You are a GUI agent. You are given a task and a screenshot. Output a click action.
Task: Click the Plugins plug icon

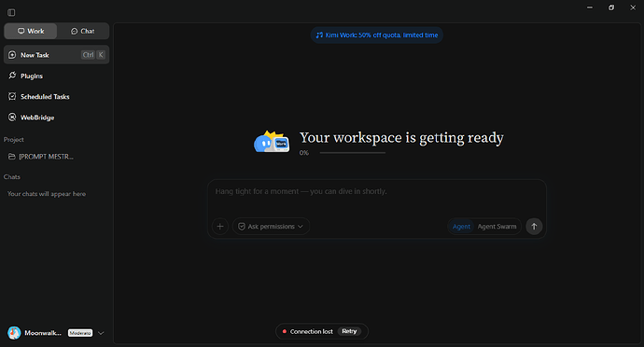click(12, 76)
